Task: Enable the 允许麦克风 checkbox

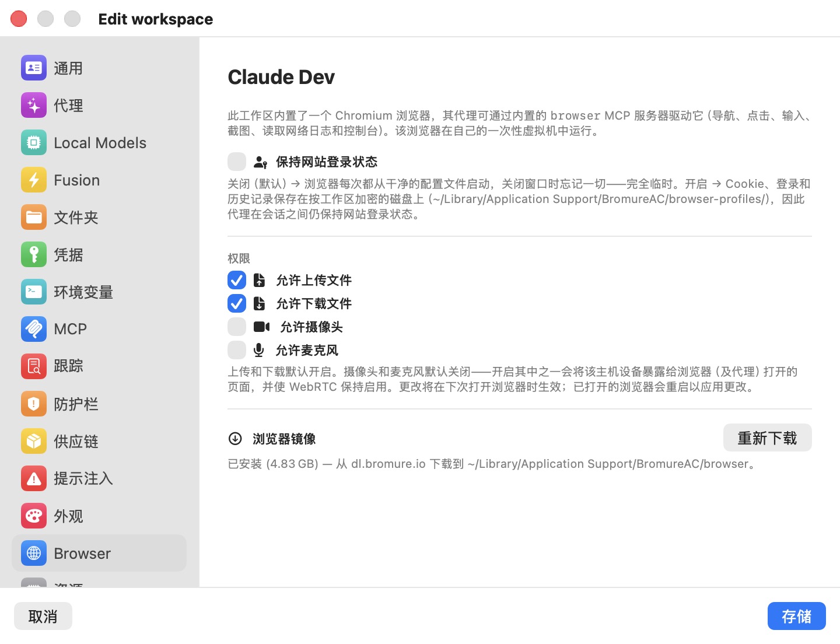Action: [x=237, y=351]
